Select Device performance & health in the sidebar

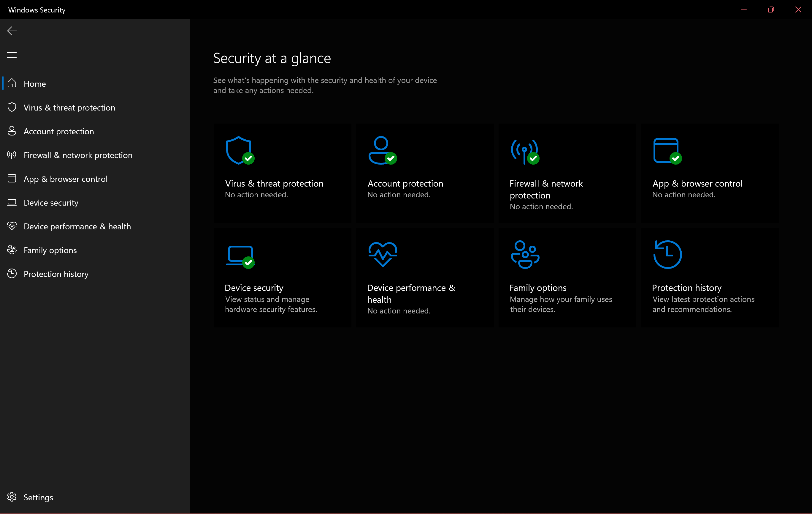point(77,226)
